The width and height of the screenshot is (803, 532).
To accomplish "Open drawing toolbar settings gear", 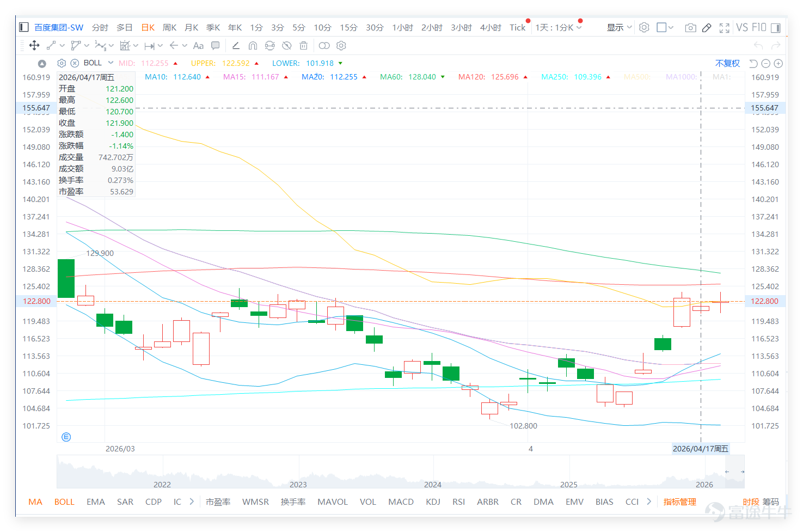I will [x=341, y=46].
